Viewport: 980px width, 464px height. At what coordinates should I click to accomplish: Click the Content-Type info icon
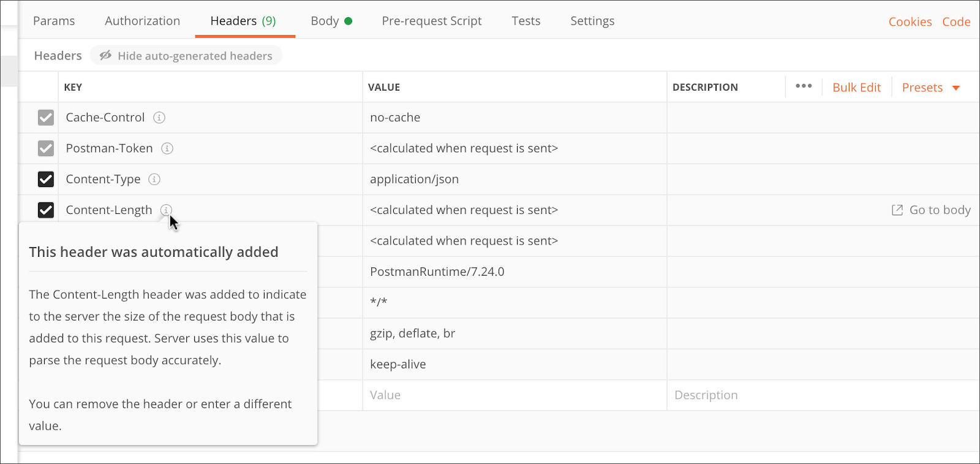pyautogui.click(x=154, y=179)
